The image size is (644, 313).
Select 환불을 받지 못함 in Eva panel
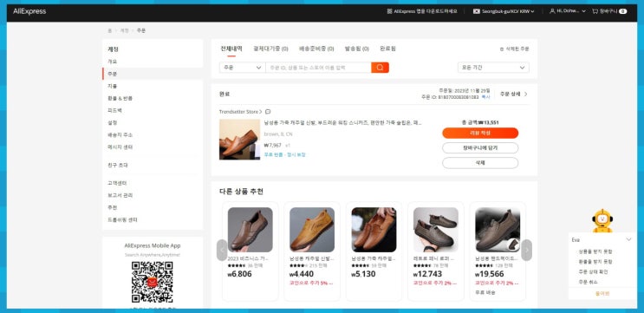595,262
